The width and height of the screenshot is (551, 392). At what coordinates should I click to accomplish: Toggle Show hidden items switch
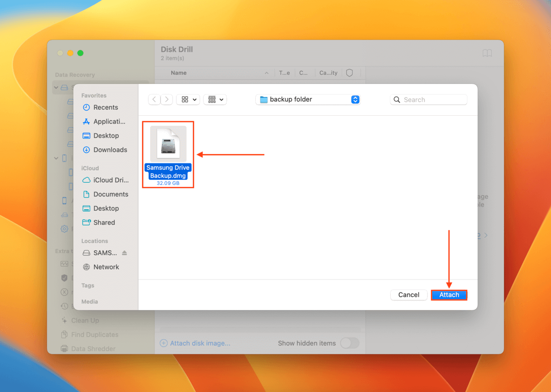[349, 343]
